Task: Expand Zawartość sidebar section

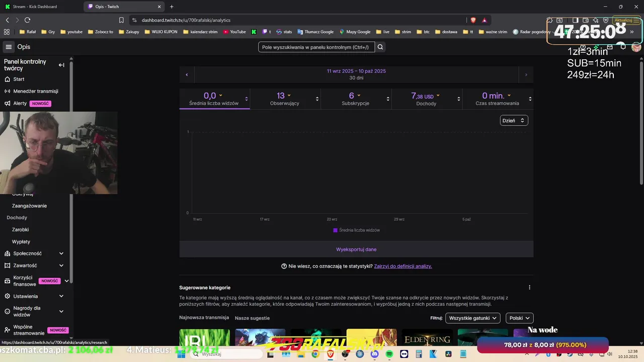Action: pyautogui.click(x=61, y=265)
